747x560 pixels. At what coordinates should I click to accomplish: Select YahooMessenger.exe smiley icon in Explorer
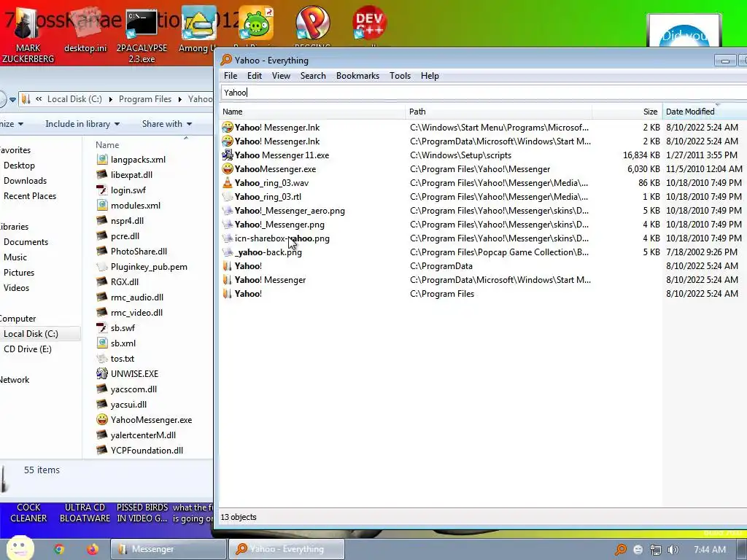(x=102, y=419)
